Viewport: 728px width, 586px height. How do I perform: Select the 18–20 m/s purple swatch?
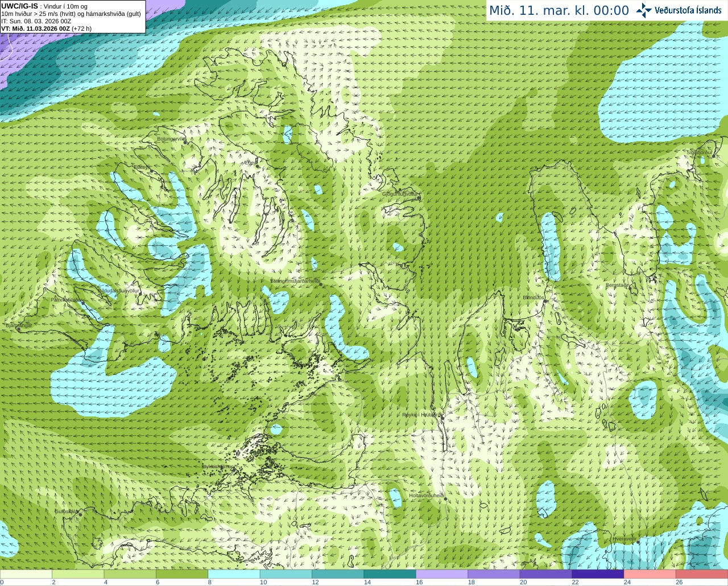pyautogui.click(x=494, y=574)
